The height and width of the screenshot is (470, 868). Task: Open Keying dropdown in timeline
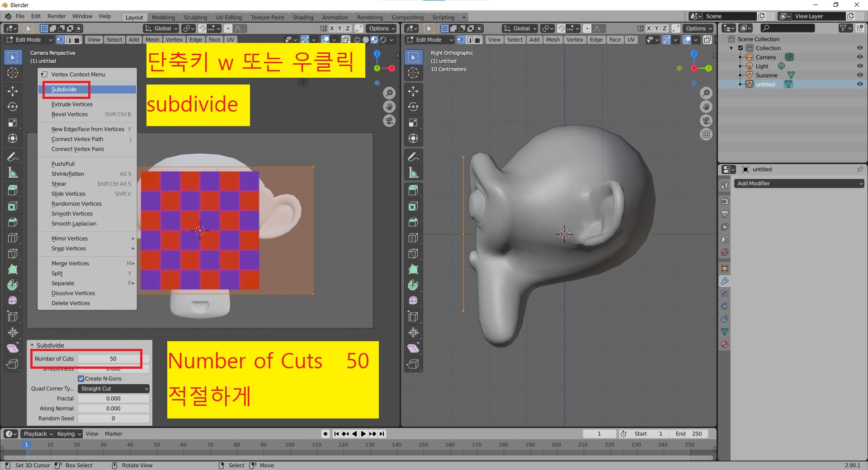(69, 434)
